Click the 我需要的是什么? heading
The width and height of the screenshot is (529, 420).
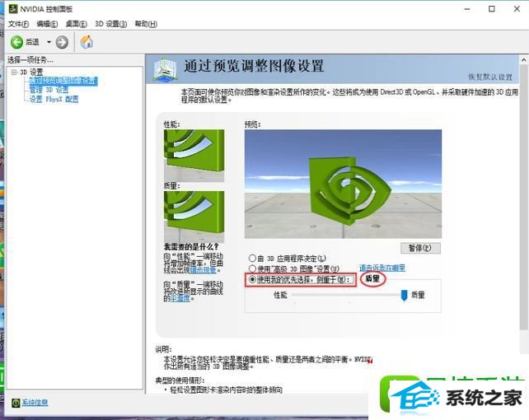coord(191,247)
